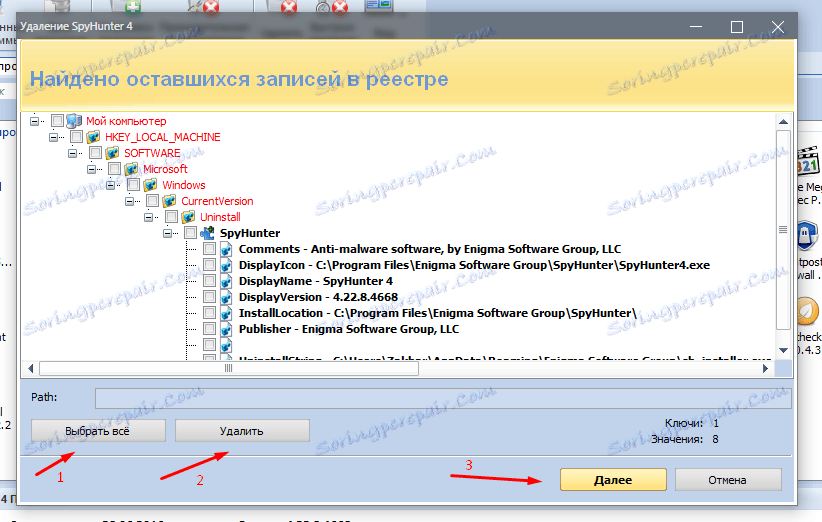Image resolution: width=822 pixels, height=522 pixels.
Task: Check the CurrentVersion checkbox
Action: coord(153,201)
